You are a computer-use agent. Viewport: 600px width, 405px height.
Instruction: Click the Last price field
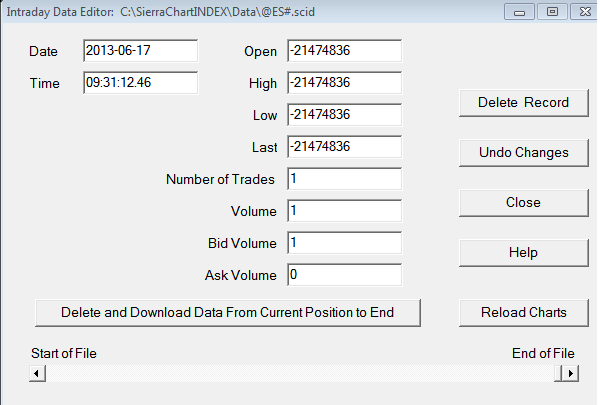345,147
